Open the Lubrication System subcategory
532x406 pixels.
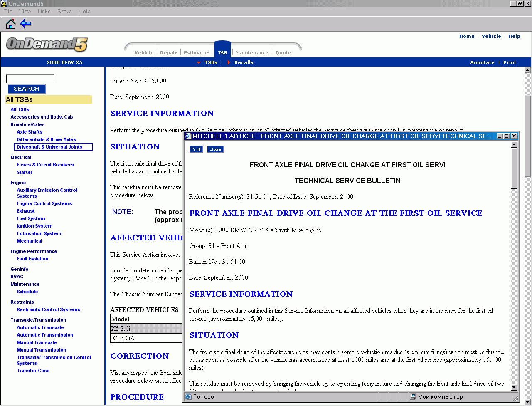[x=39, y=233]
